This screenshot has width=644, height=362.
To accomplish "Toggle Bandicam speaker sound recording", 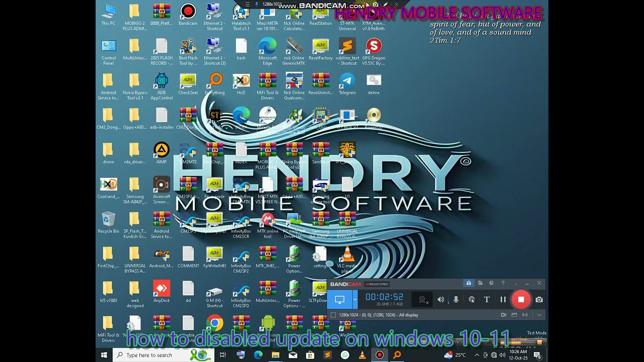I will [441, 300].
